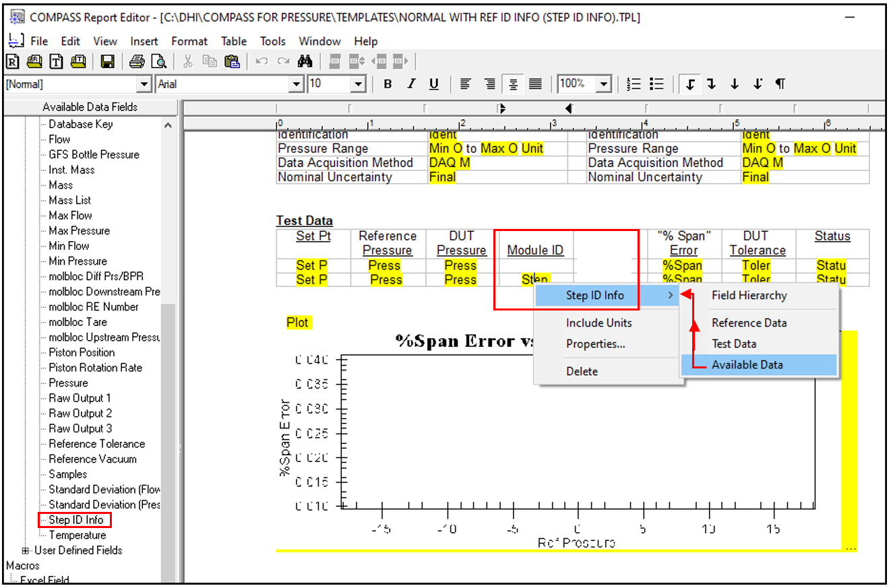Click the right-pointing marker on the ruler
The image size is (891, 588).
[x=501, y=108]
